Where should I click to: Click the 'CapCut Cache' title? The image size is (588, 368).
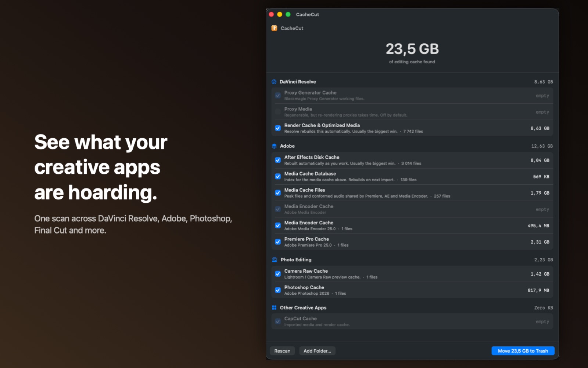click(x=300, y=319)
